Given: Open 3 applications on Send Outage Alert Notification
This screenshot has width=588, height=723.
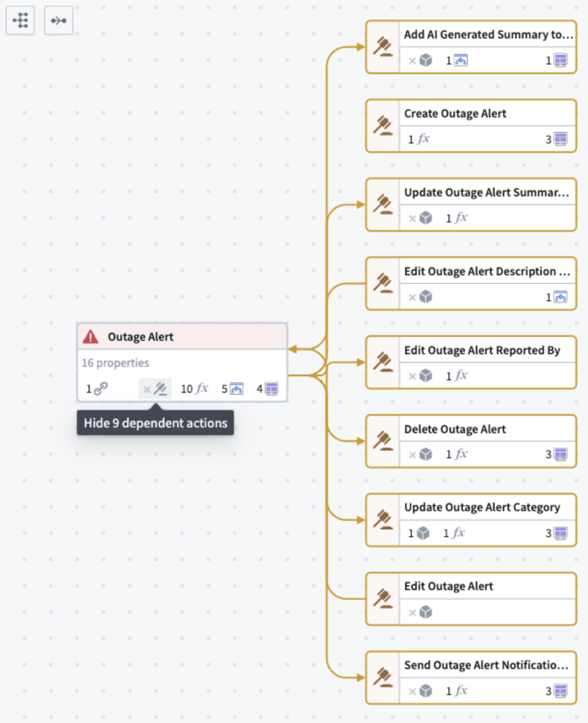Looking at the screenshot, I should click(557, 691).
